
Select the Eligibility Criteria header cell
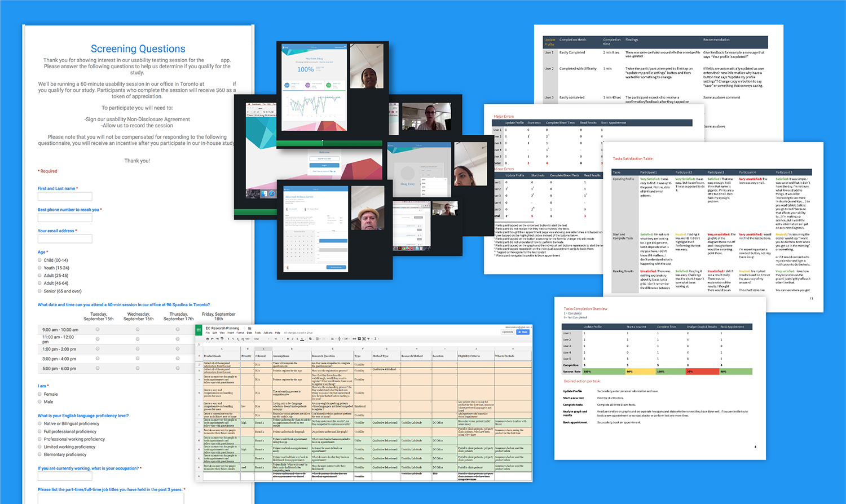(475, 356)
